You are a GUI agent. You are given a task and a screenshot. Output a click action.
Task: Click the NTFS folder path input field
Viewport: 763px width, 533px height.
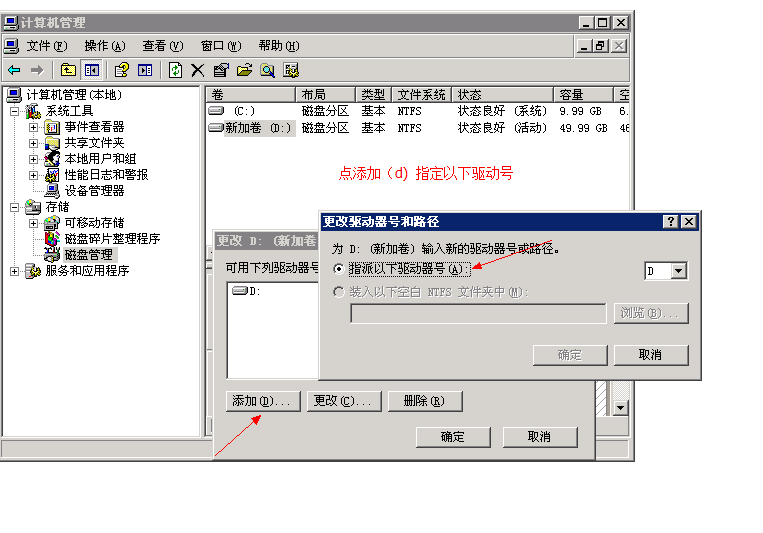(x=478, y=313)
